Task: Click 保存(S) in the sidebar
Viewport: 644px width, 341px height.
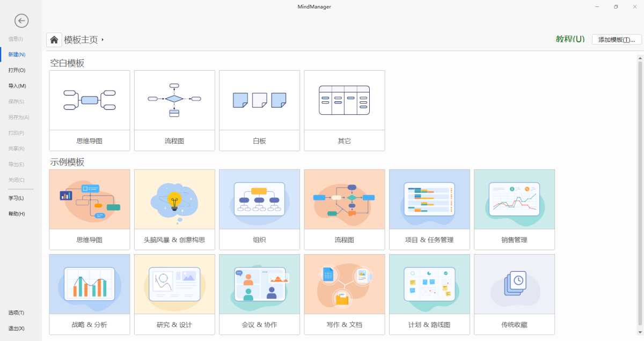Action: (x=16, y=101)
